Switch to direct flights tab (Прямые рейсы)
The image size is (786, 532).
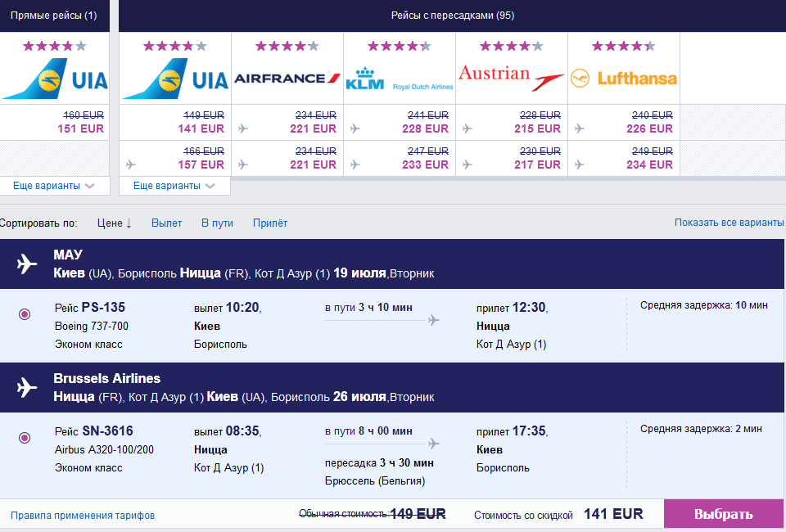53,16
